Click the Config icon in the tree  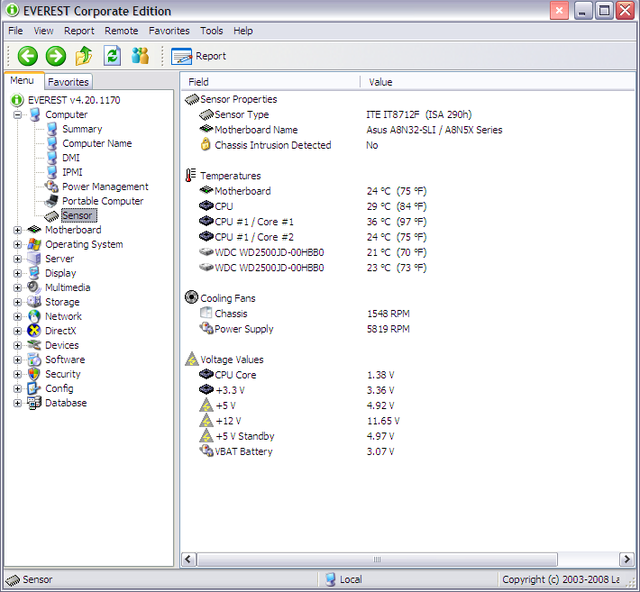click(x=34, y=389)
